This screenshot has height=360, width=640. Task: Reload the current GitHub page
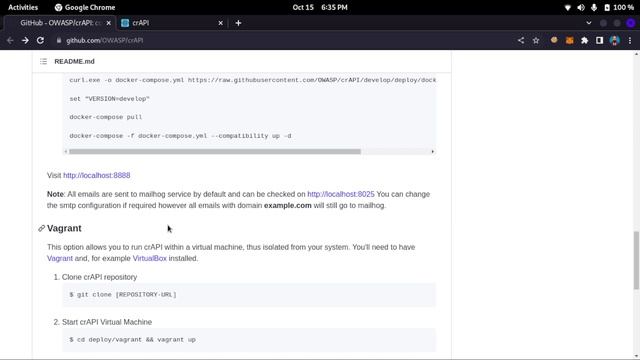tap(40, 40)
